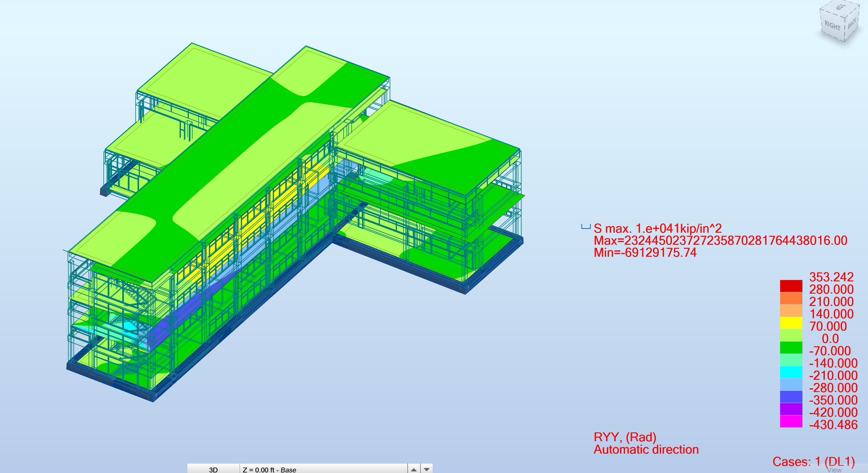Click the 'Automatic direction' label
The width and height of the screenshot is (868, 473).
(x=646, y=450)
